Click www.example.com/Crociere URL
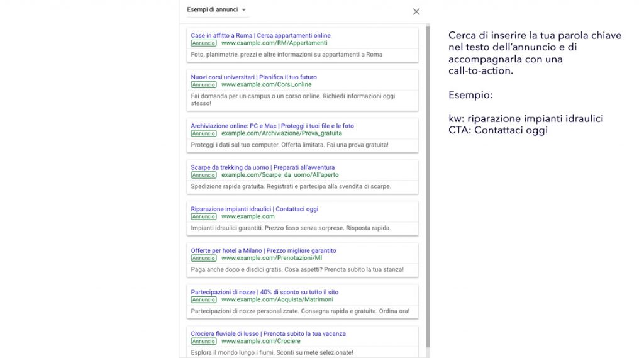644x358 pixels. click(x=261, y=341)
